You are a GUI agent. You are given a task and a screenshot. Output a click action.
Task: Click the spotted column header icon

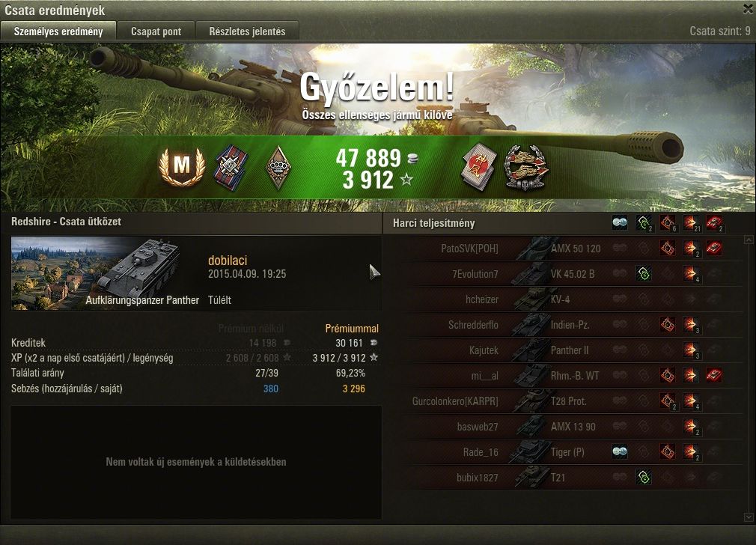point(620,223)
